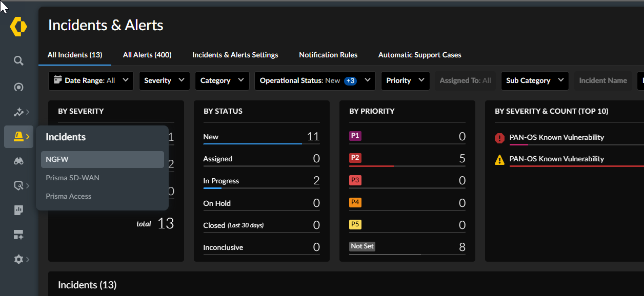The image size is (644, 296).
Task: Click the add-widget layout sidebar icon
Action: [18, 235]
